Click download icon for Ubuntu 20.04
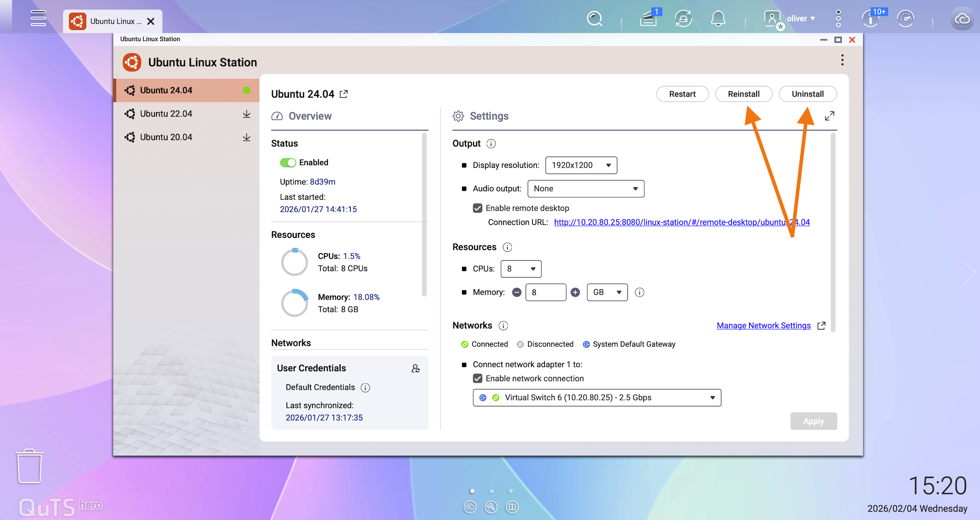The image size is (980, 520). pyautogui.click(x=247, y=137)
